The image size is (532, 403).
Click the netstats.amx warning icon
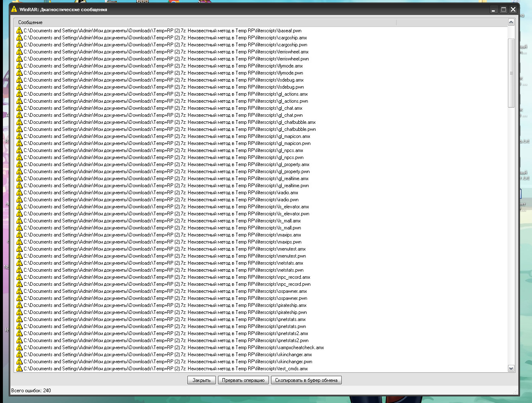pyautogui.click(x=19, y=263)
